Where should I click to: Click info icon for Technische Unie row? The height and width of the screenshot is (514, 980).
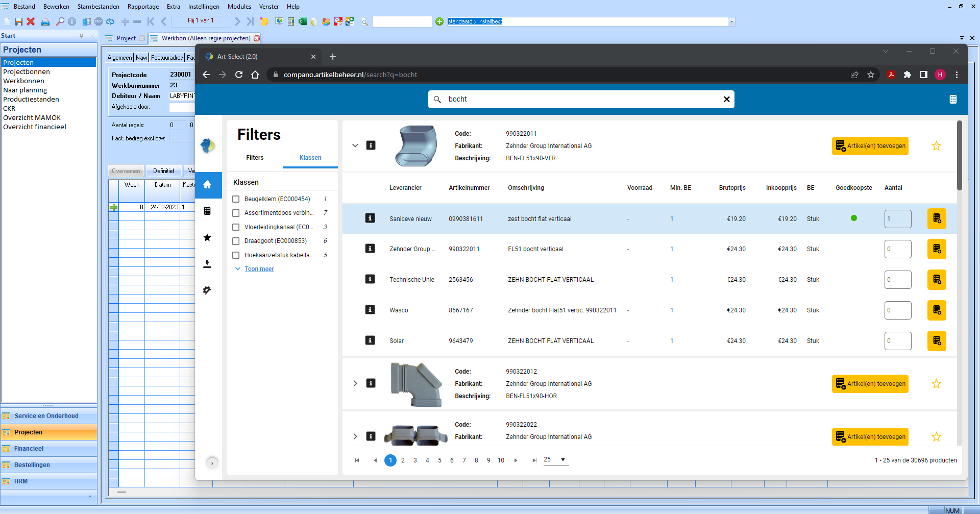point(370,279)
